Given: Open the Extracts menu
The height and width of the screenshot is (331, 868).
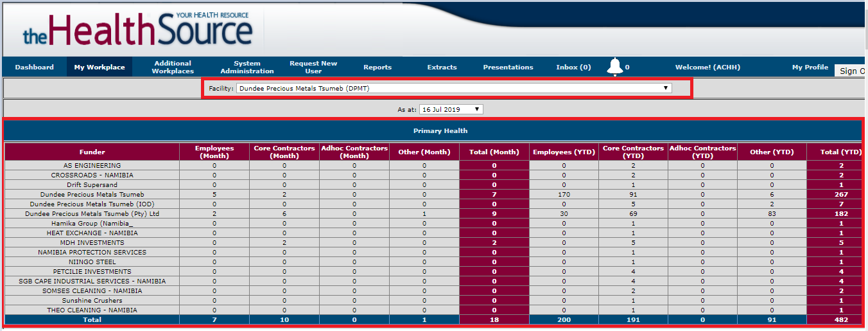Looking at the screenshot, I should pyautogui.click(x=442, y=67).
